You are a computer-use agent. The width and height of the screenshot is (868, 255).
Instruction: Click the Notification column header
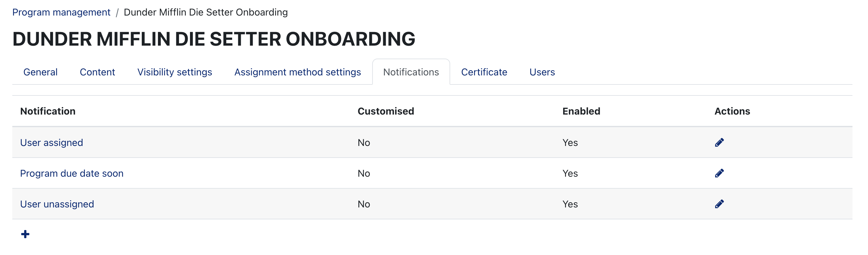[48, 111]
